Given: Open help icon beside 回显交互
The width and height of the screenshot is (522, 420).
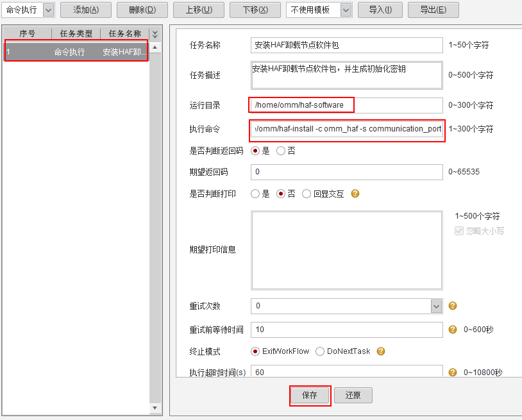Looking at the screenshot, I should tap(355, 194).
